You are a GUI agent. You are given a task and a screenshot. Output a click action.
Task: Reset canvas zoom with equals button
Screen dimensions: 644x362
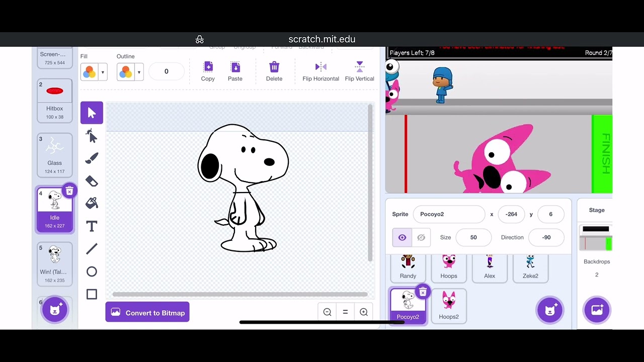pos(345,312)
